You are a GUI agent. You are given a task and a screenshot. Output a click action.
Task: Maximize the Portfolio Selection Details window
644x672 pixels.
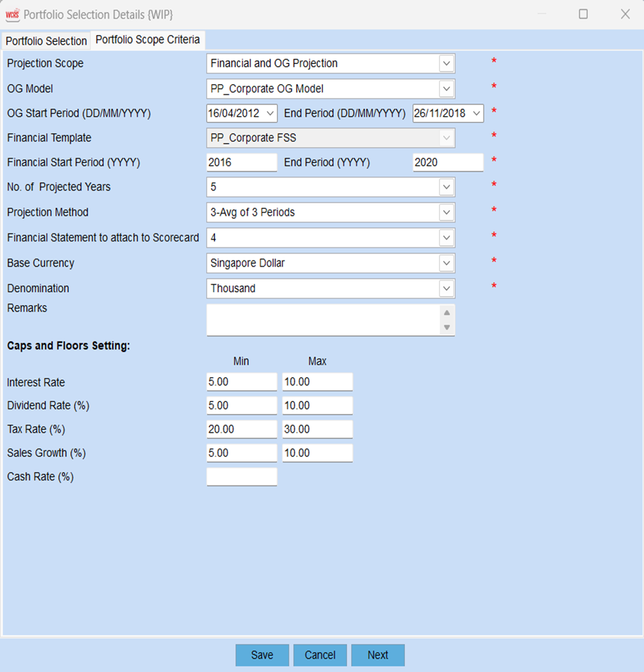click(583, 14)
